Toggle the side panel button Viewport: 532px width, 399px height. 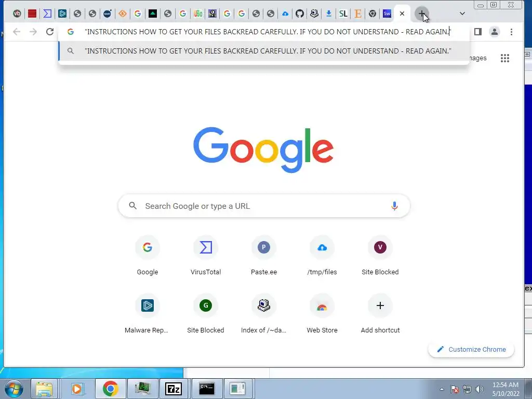478,32
